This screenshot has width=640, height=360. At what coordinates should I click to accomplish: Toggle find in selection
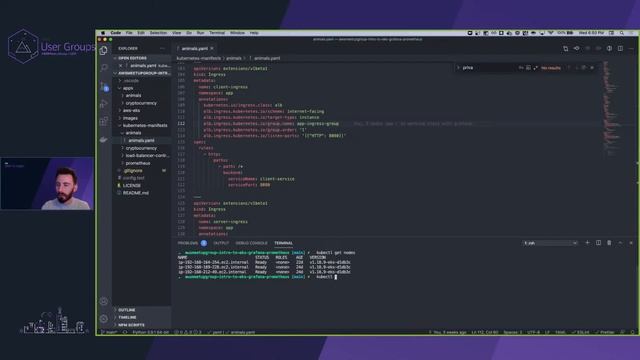(x=584, y=68)
